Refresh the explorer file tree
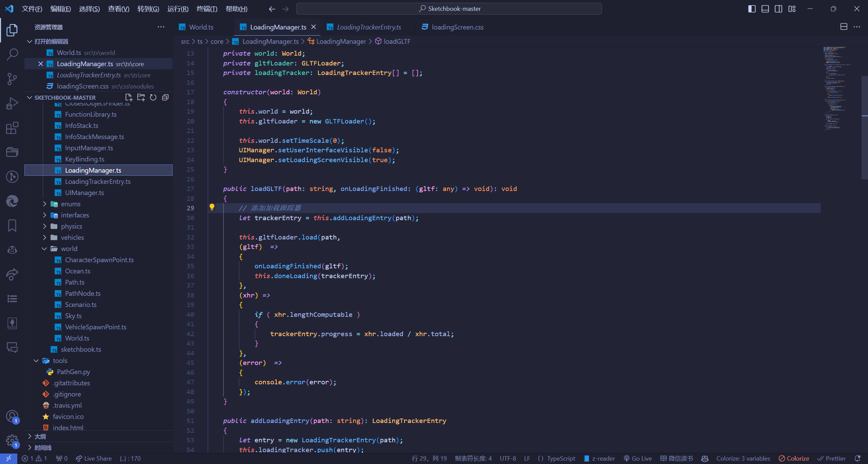Image resolution: width=868 pixels, height=464 pixels. [153, 98]
